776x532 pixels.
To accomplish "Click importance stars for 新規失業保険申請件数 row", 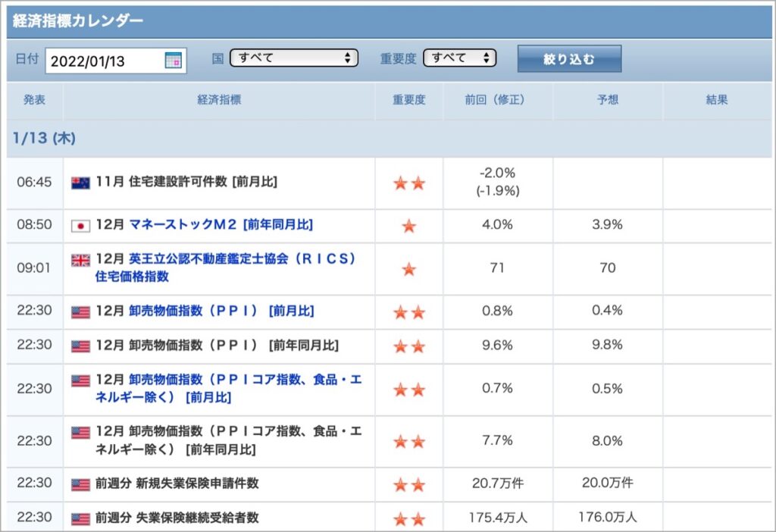I will click(409, 484).
